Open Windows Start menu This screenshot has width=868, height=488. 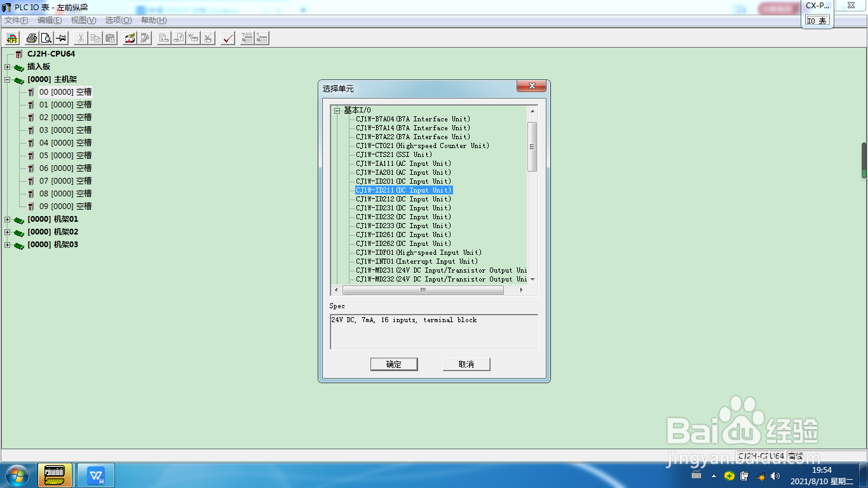tap(16, 475)
